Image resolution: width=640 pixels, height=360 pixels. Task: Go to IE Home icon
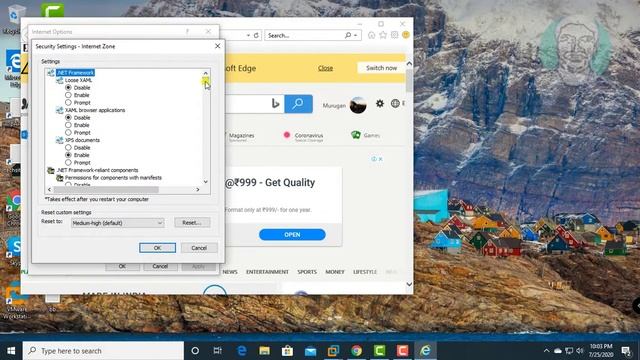coord(371,35)
